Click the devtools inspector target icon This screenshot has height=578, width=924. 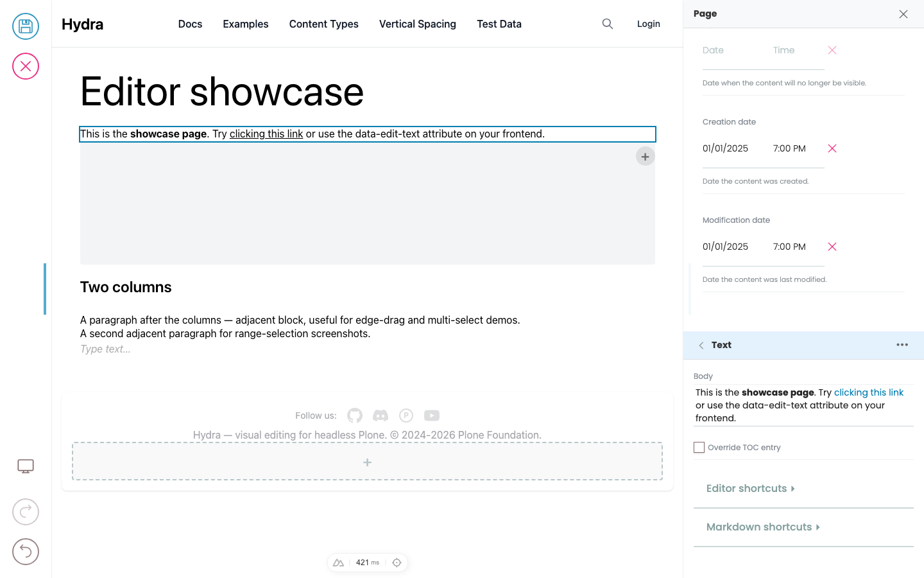pyautogui.click(x=397, y=563)
